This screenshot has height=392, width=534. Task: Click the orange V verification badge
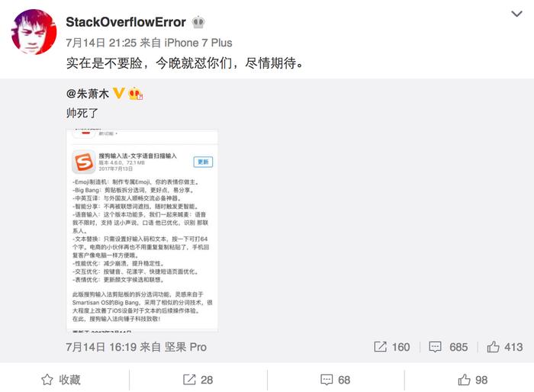pyautogui.click(x=118, y=93)
